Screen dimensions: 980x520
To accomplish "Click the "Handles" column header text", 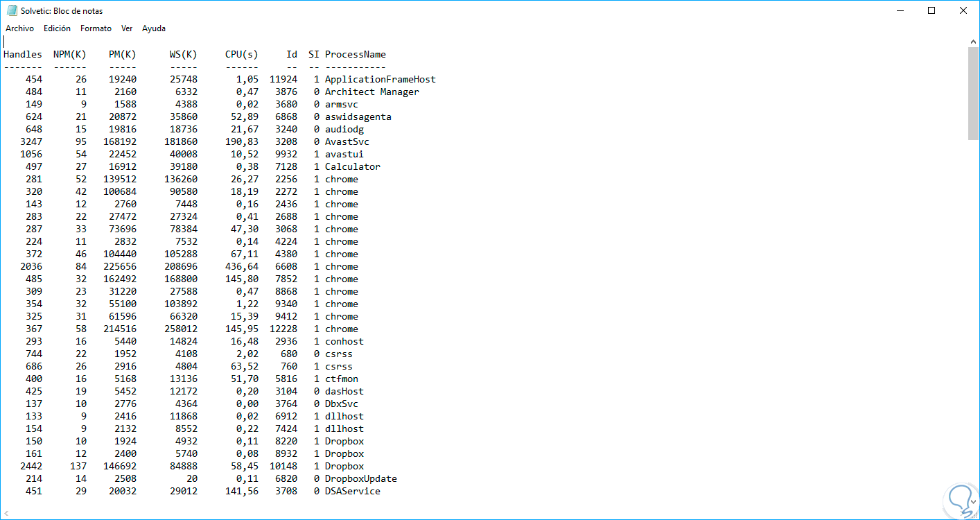I will (23, 54).
